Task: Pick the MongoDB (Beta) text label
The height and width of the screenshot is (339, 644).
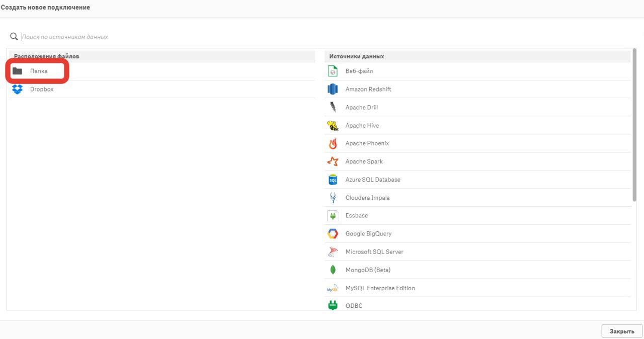Action: point(368,270)
